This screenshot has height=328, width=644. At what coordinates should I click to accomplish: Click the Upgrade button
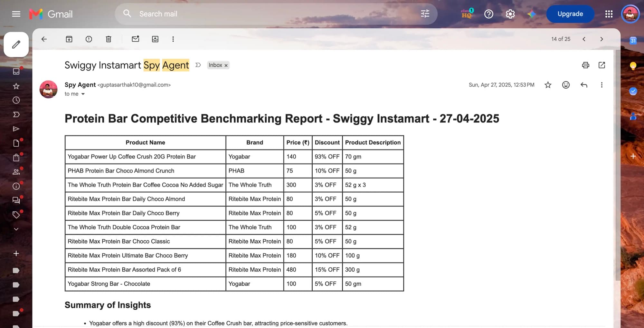pyautogui.click(x=570, y=14)
